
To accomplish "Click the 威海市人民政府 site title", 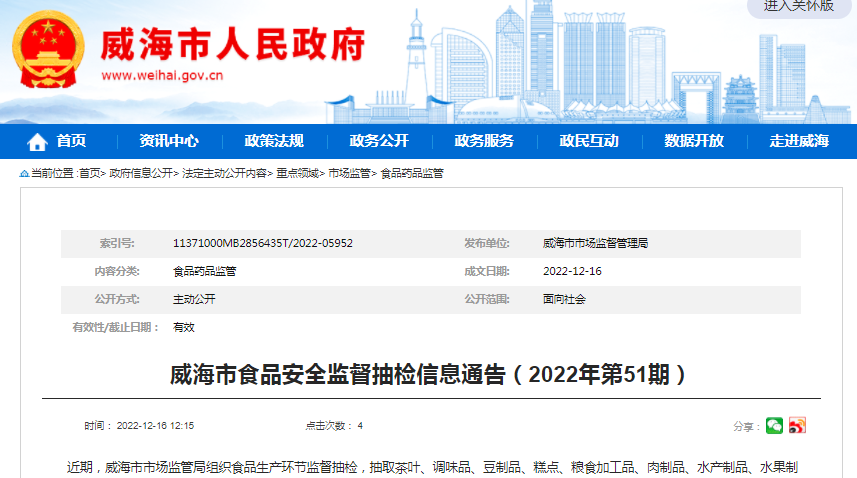I will (x=232, y=44).
